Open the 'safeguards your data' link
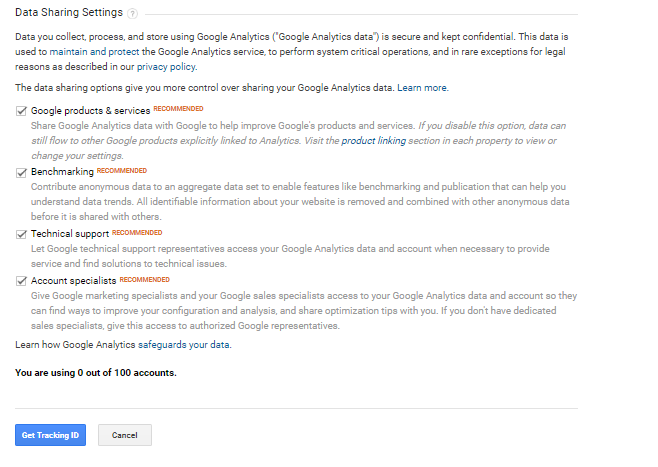 [x=182, y=344]
